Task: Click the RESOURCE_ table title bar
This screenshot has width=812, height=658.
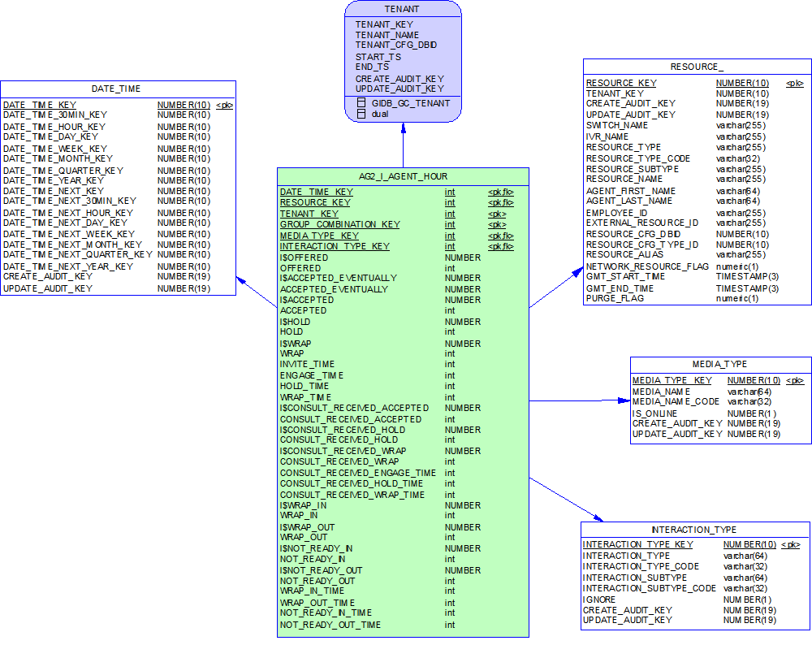Action: [697, 67]
